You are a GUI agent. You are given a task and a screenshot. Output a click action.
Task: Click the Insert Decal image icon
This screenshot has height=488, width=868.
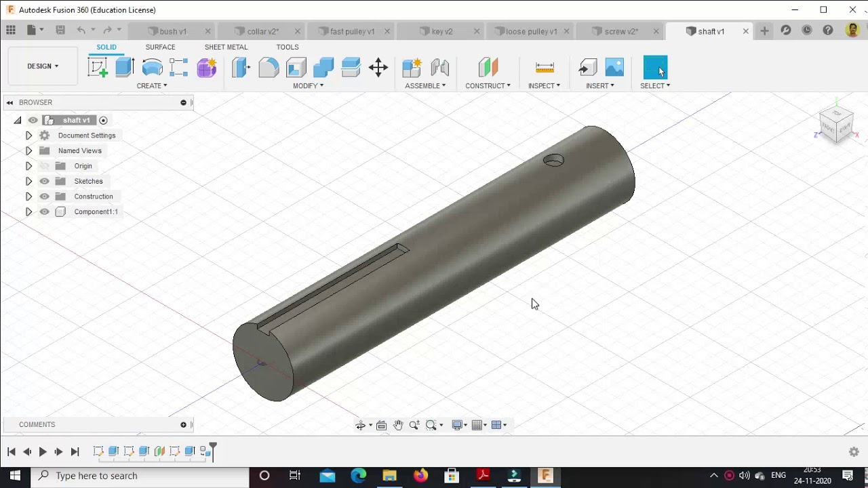coord(614,67)
